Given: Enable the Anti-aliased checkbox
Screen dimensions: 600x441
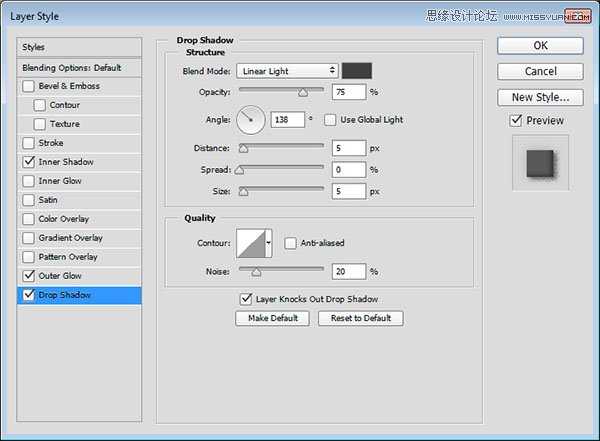Looking at the screenshot, I should pyautogui.click(x=290, y=243).
